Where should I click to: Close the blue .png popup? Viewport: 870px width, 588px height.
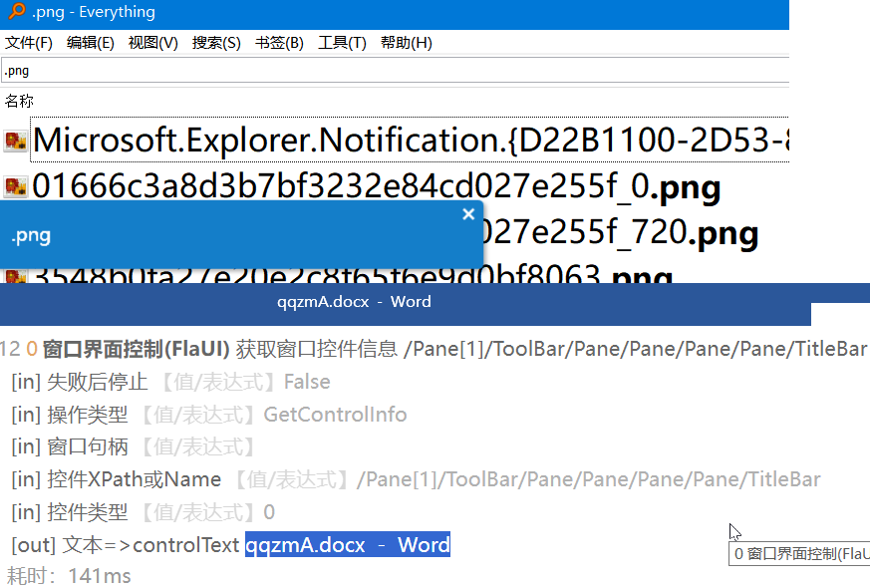468,214
